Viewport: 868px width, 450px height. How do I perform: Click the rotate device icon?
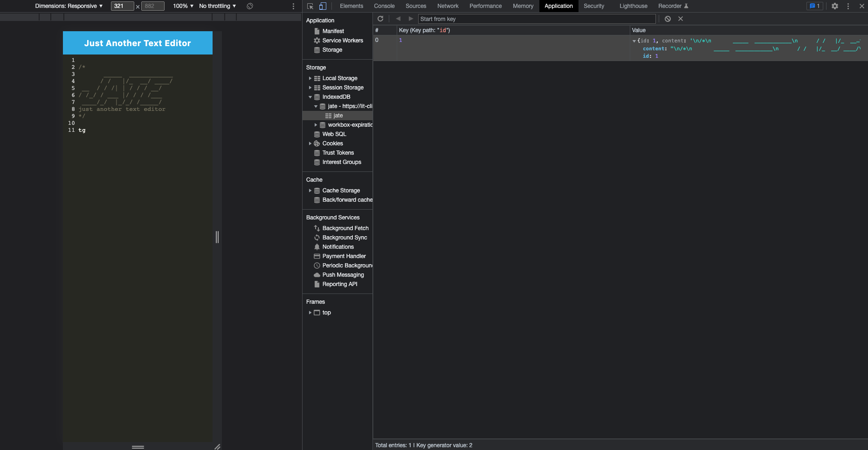point(250,6)
